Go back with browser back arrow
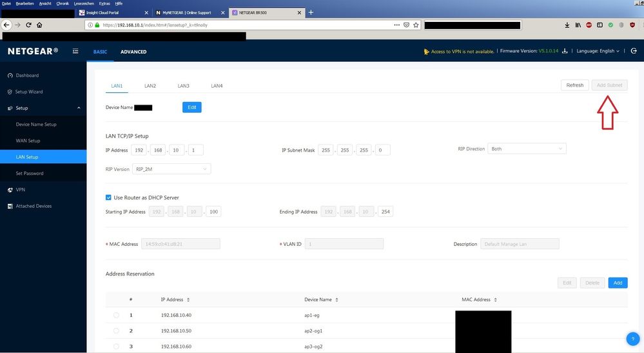Image resolution: width=644 pixels, height=353 pixels. (6, 25)
